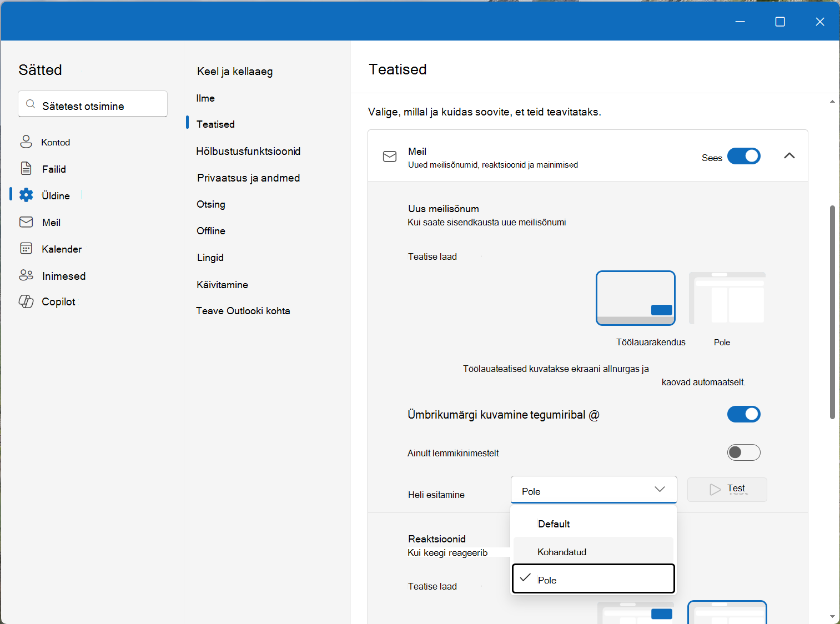Select the outlined no-banner style thumbnail under Reaktsioonid
The image size is (840, 624).
point(727,612)
